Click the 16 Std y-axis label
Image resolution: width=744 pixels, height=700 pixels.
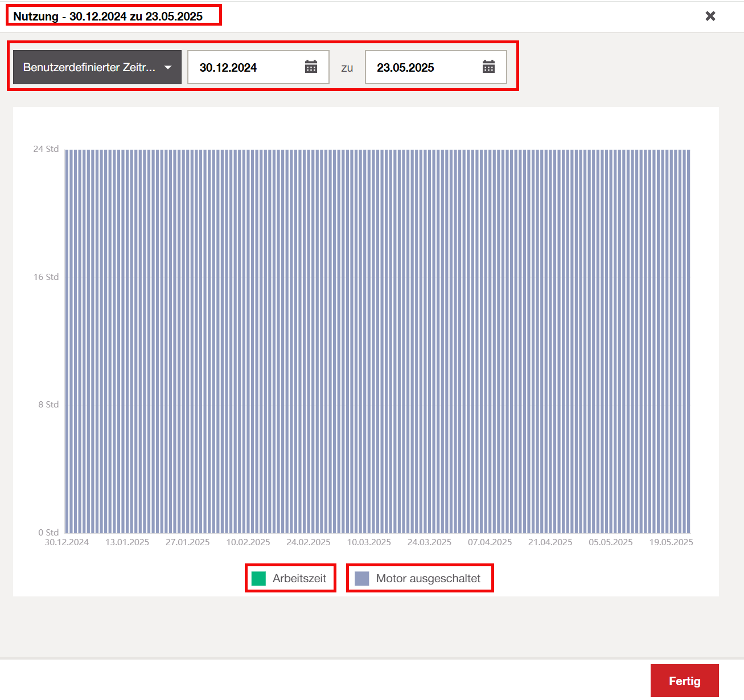click(46, 277)
